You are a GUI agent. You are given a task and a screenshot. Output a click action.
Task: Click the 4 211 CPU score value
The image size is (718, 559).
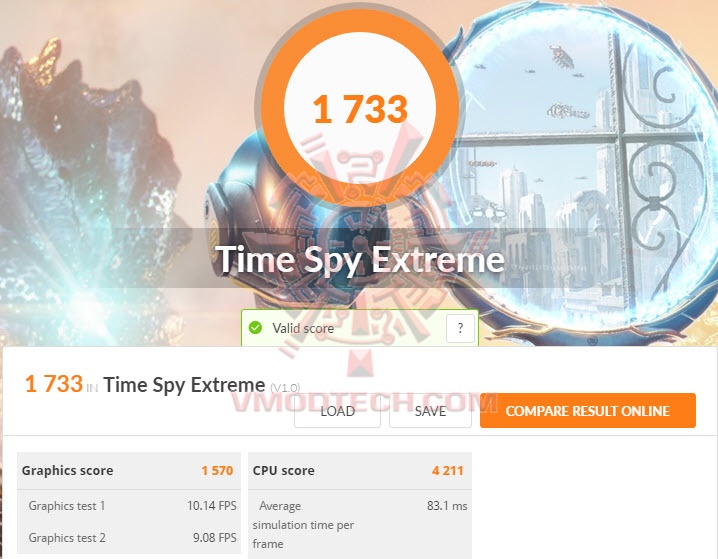[448, 471]
